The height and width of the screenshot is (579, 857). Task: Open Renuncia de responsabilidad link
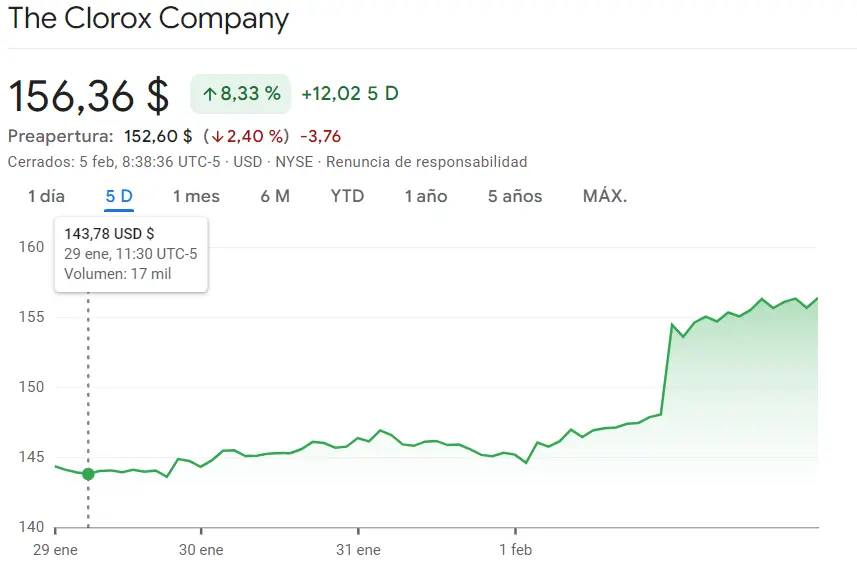click(426, 161)
